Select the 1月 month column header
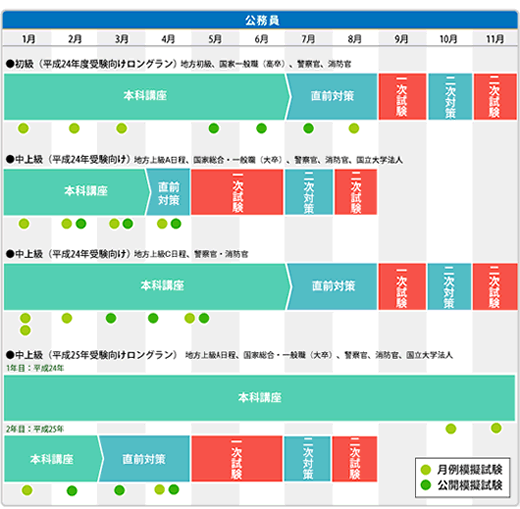The image size is (520, 509). point(28,39)
